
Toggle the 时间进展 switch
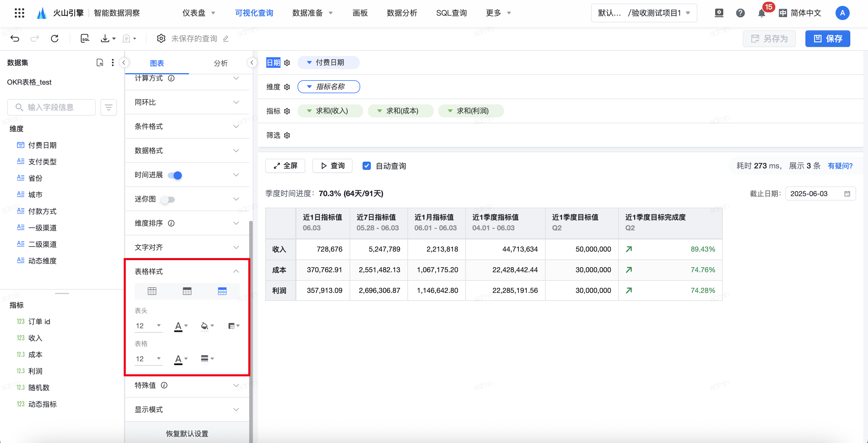coord(175,175)
